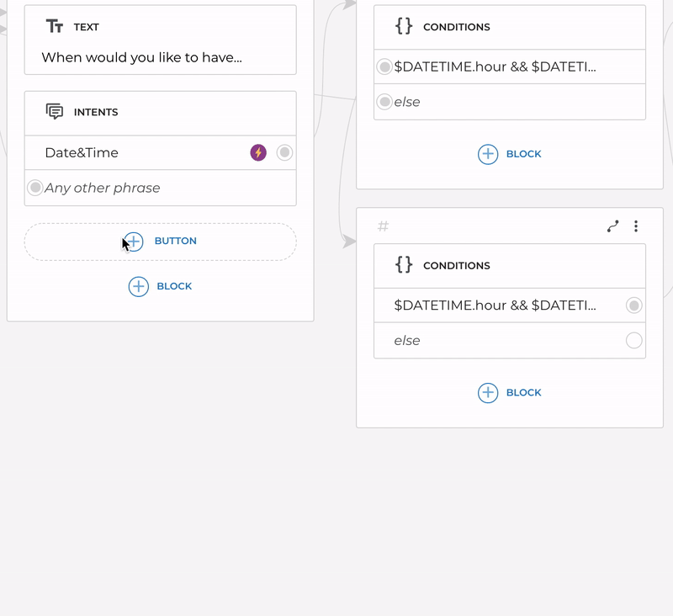Add a Block below the lower Conditions

pos(488,392)
